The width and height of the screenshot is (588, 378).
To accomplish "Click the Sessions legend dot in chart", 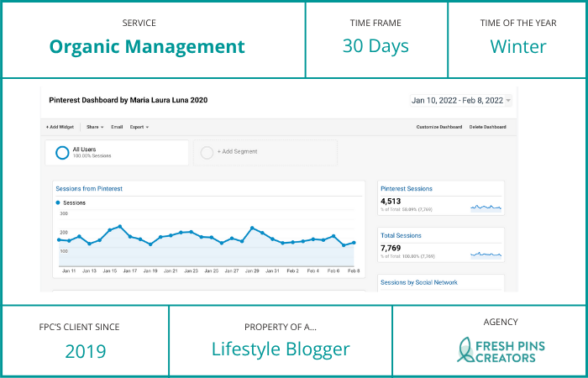I will (x=58, y=202).
